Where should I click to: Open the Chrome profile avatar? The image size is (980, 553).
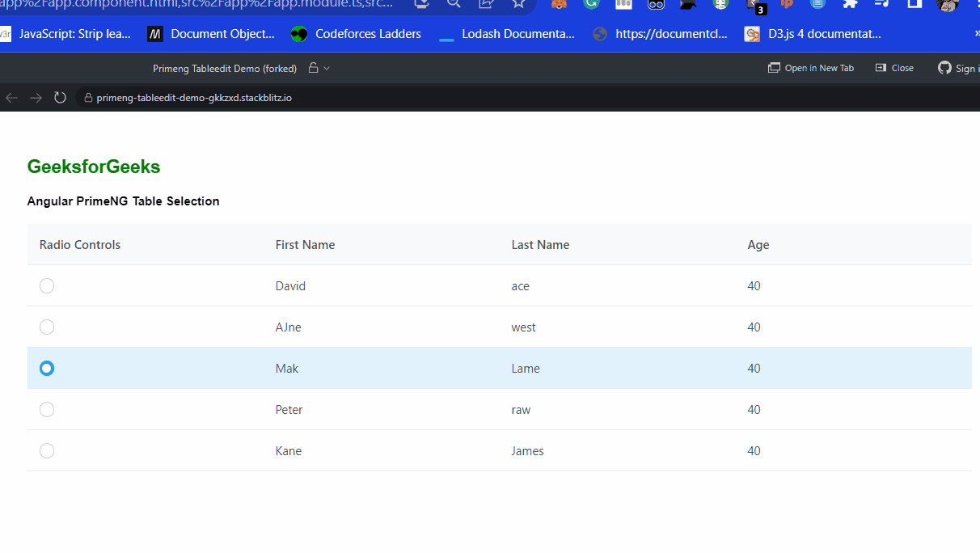pyautogui.click(x=948, y=5)
